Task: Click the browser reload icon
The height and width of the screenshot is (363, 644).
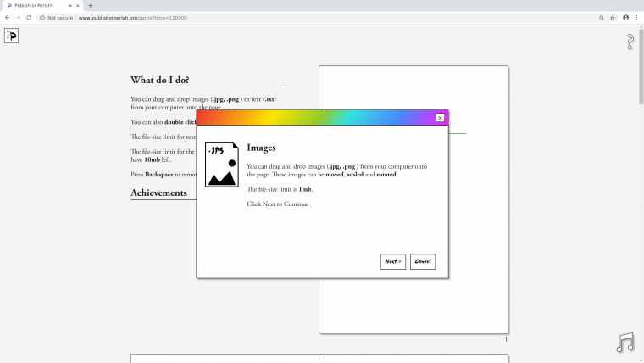Action: (29, 17)
